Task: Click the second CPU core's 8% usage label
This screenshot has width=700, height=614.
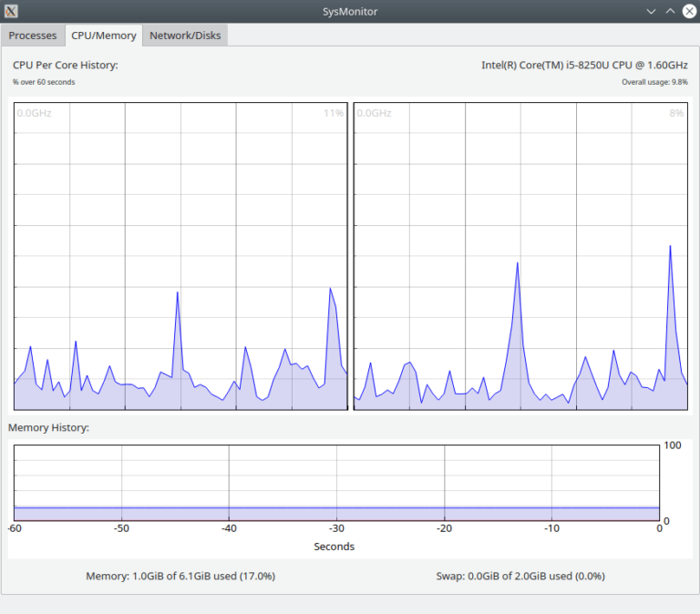Action: coord(676,113)
